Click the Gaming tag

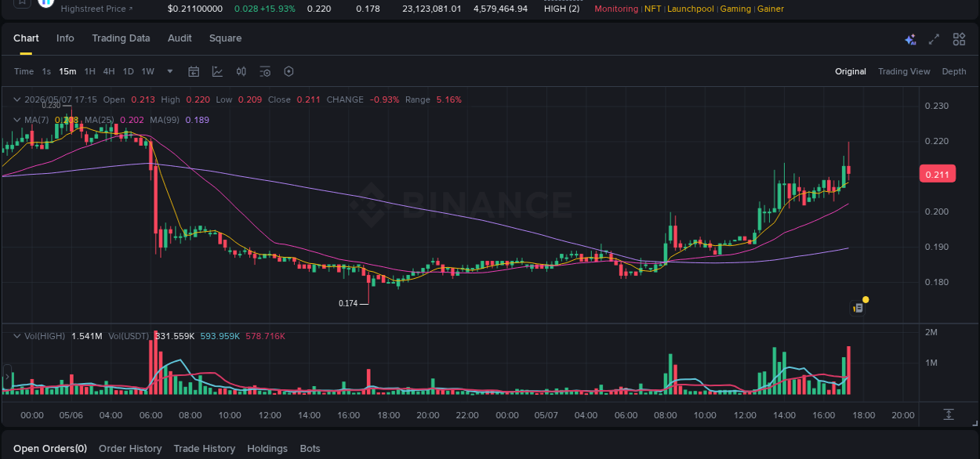coord(735,9)
